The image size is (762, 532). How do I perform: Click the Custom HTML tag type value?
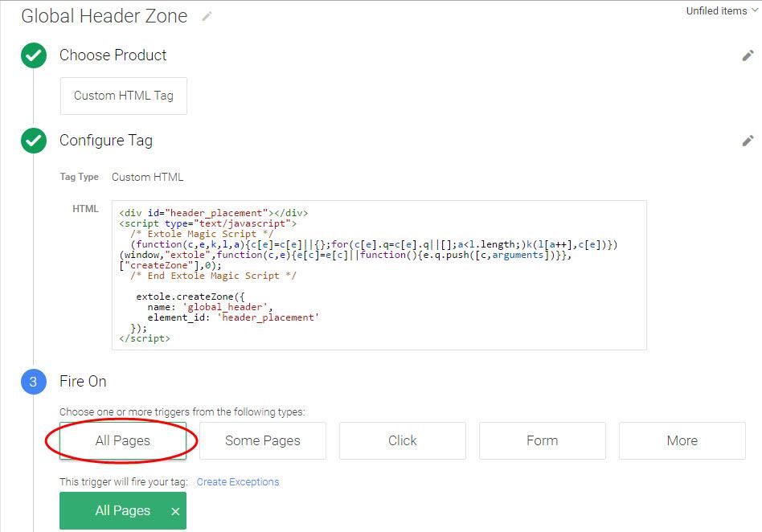[x=147, y=178]
